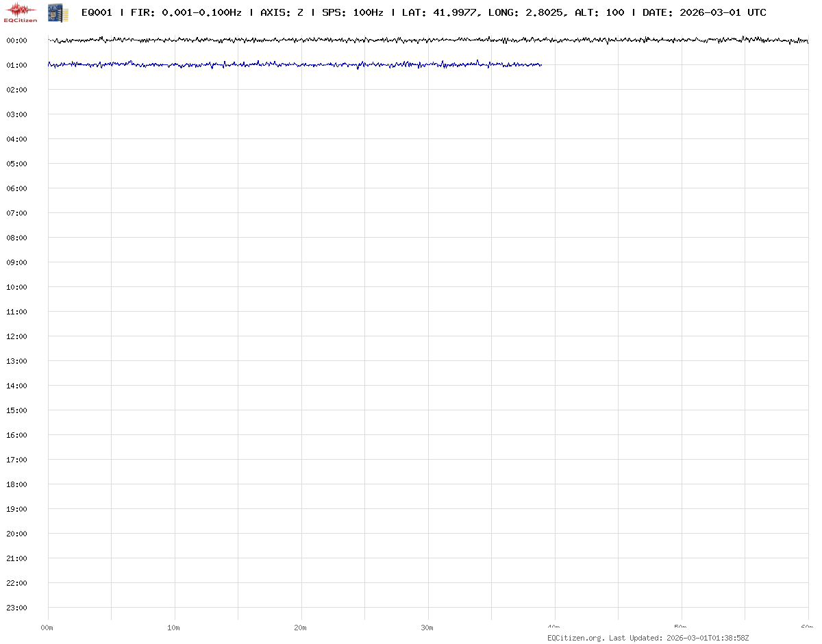The height and width of the screenshot is (644, 822).
Task: Click the SPS: 100Hz sample rate label
Action: point(352,13)
